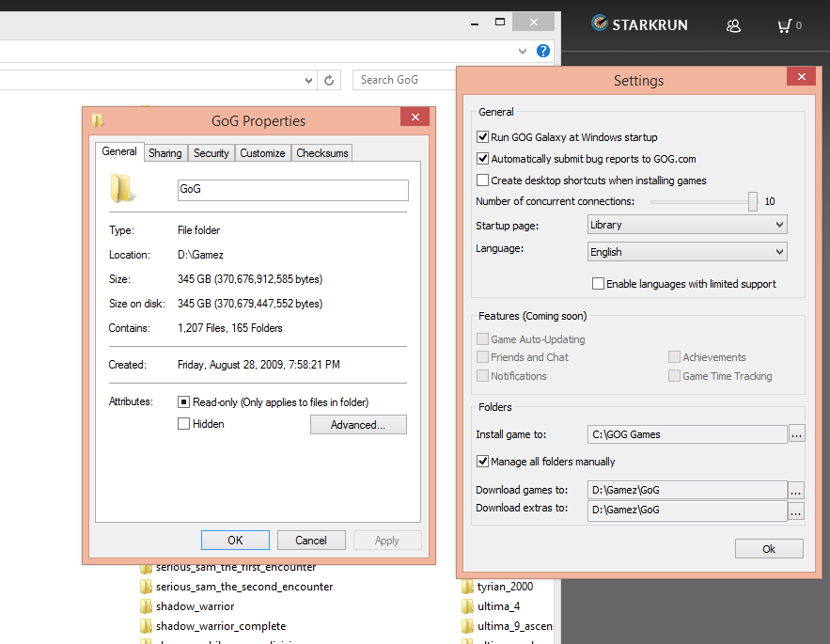The image size is (830, 644).
Task: Open Advanced attributes dialog
Action: pyautogui.click(x=358, y=425)
